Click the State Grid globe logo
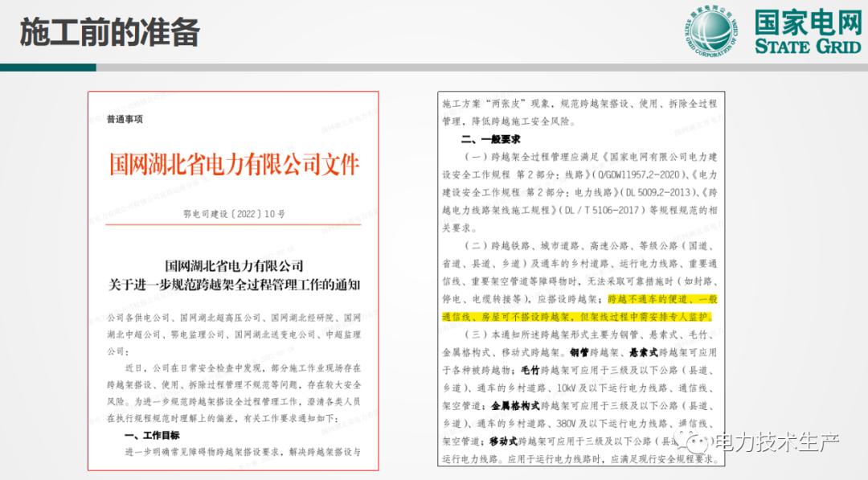The image size is (868, 480). pyautogui.click(x=711, y=31)
